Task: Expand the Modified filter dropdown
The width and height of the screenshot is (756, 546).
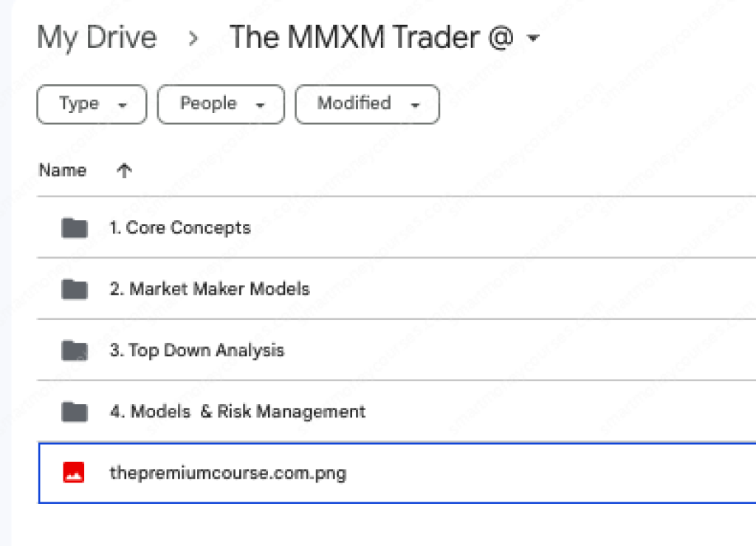Action: (x=367, y=104)
